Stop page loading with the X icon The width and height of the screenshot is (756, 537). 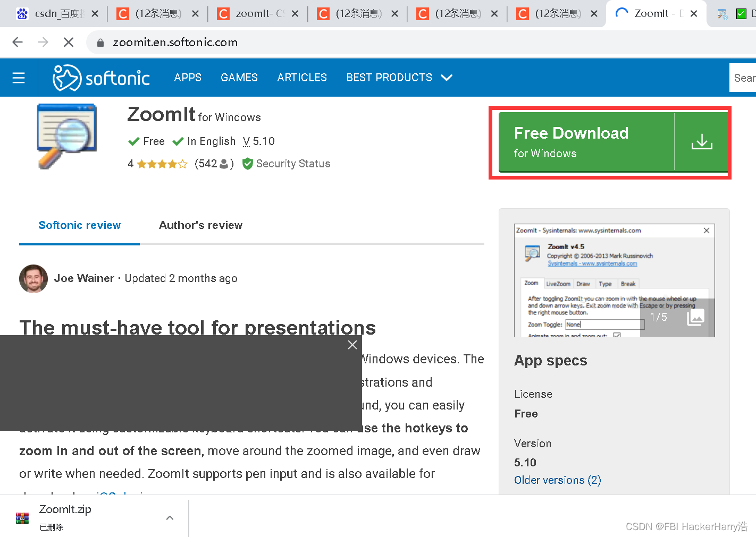click(68, 42)
